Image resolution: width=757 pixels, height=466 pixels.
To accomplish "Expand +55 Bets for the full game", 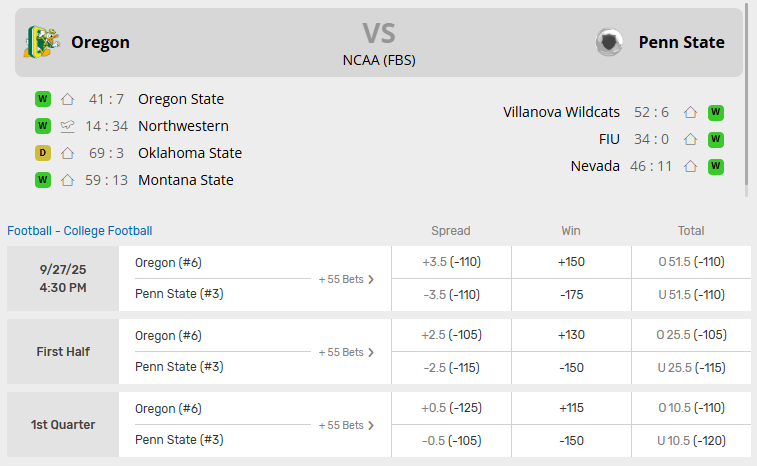I will click(346, 279).
